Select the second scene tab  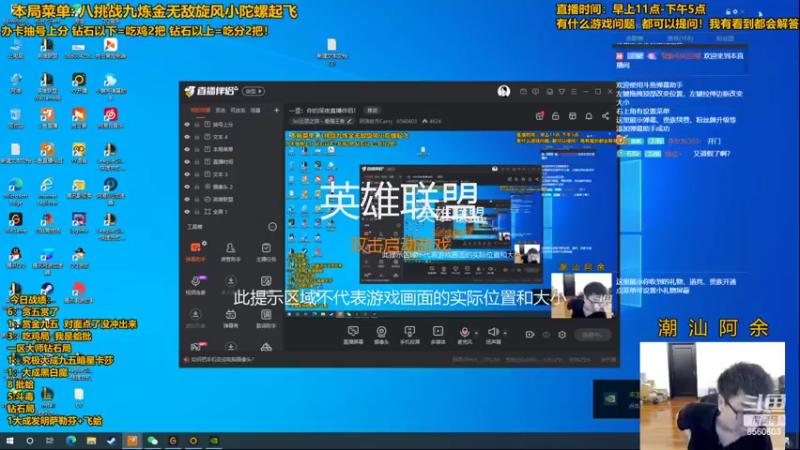pos(220,110)
